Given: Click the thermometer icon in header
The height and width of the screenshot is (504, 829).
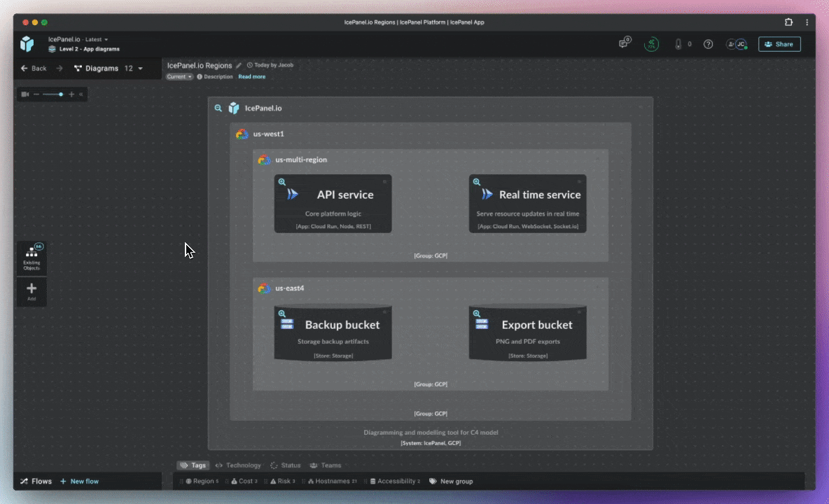Looking at the screenshot, I should coord(678,44).
